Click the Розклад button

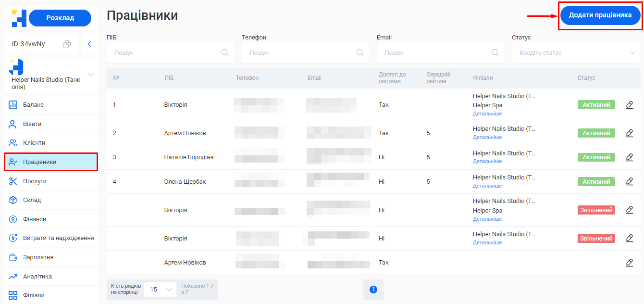(x=60, y=18)
